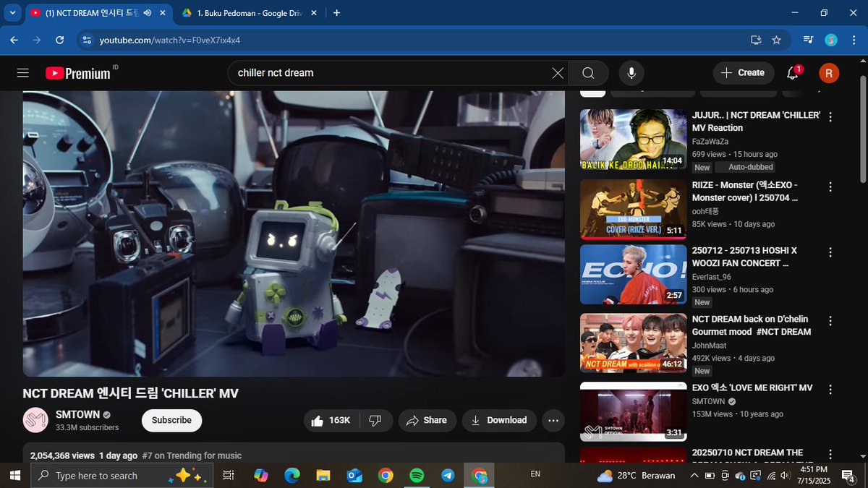Click the FaZaWaZa channel name

point(710,142)
